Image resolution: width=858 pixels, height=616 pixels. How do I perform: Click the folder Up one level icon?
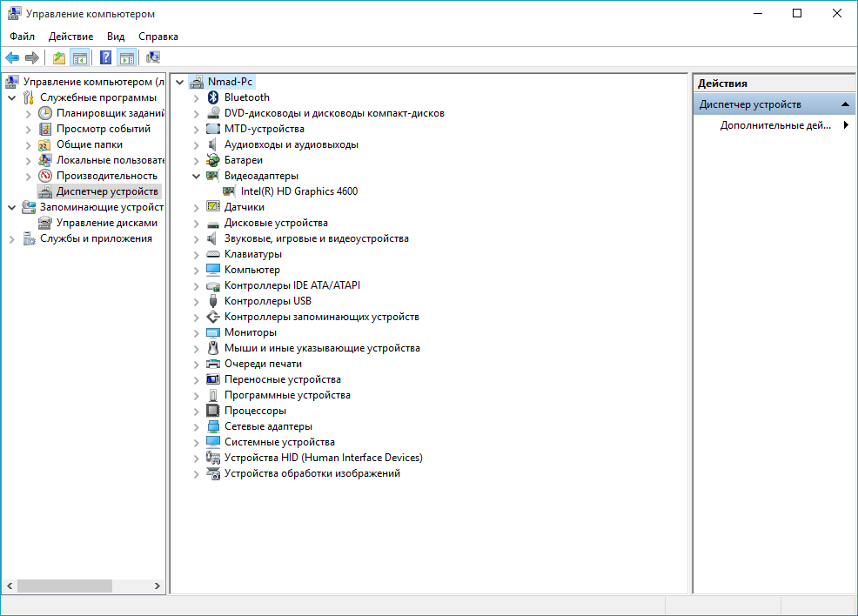click(x=59, y=58)
